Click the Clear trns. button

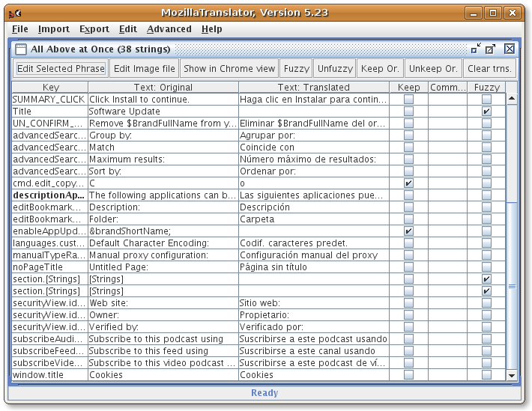[489, 69]
